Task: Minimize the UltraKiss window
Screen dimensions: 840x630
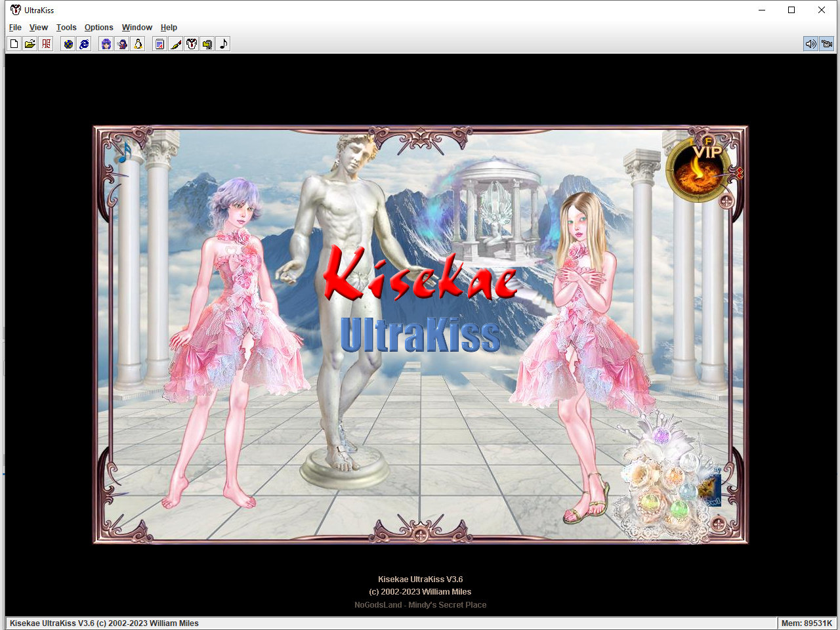Action: pyautogui.click(x=762, y=10)
